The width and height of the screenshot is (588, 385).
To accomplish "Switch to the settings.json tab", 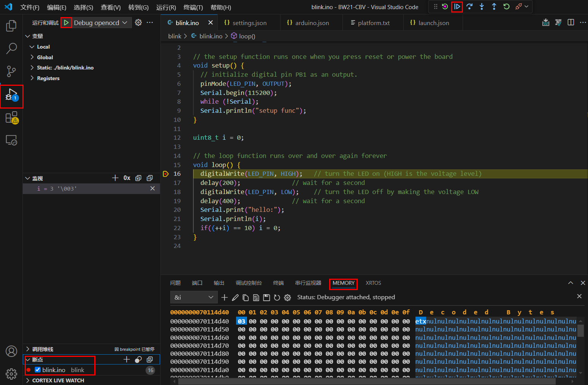I will click(249, 23).
